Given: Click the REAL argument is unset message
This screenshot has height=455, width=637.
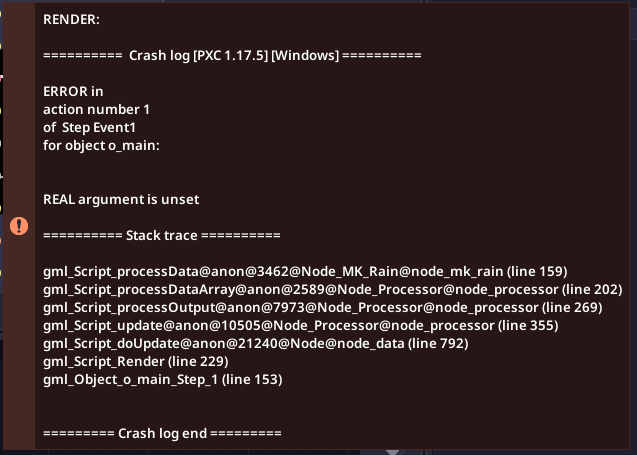Looking at the screenshot, I should click(x=121, y=199).
